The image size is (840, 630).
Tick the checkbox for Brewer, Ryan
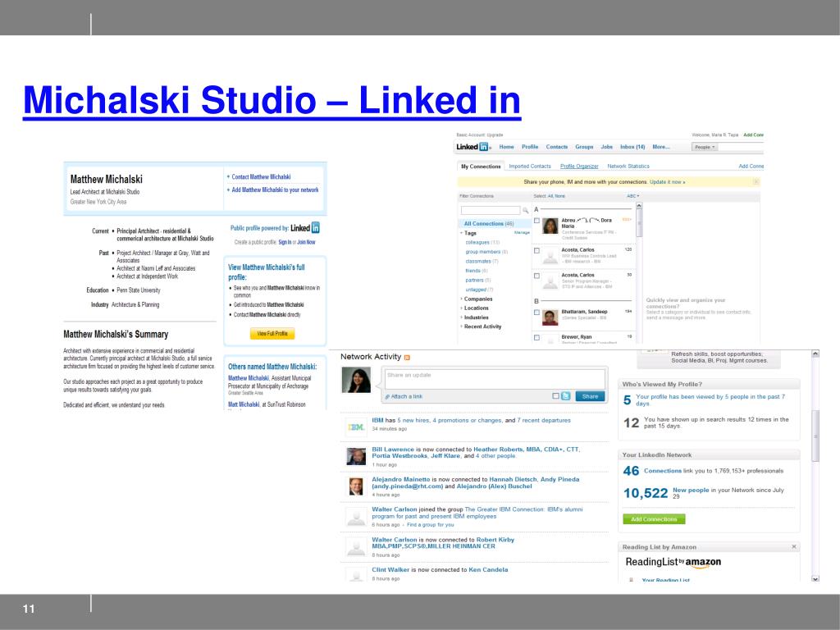[536, 337]
